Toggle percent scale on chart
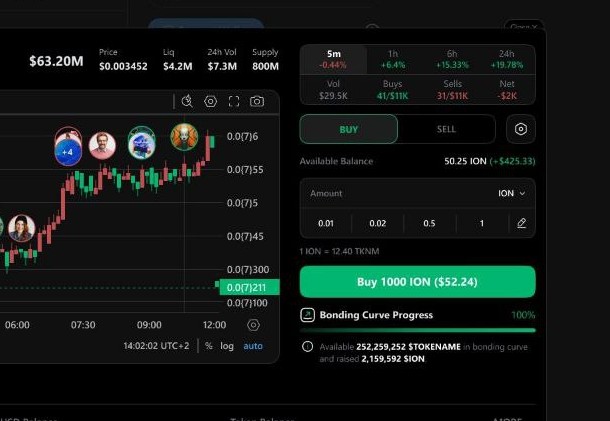 tap(209, 346)
